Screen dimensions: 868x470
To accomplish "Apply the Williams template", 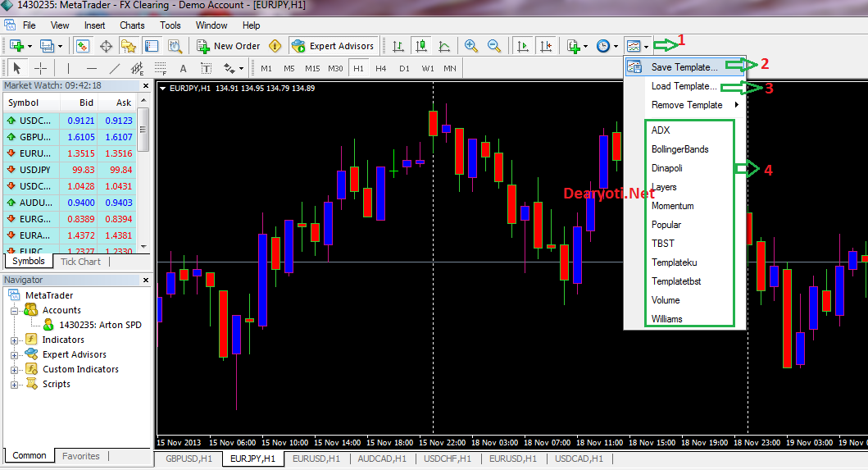I will [x=666, y=319].
